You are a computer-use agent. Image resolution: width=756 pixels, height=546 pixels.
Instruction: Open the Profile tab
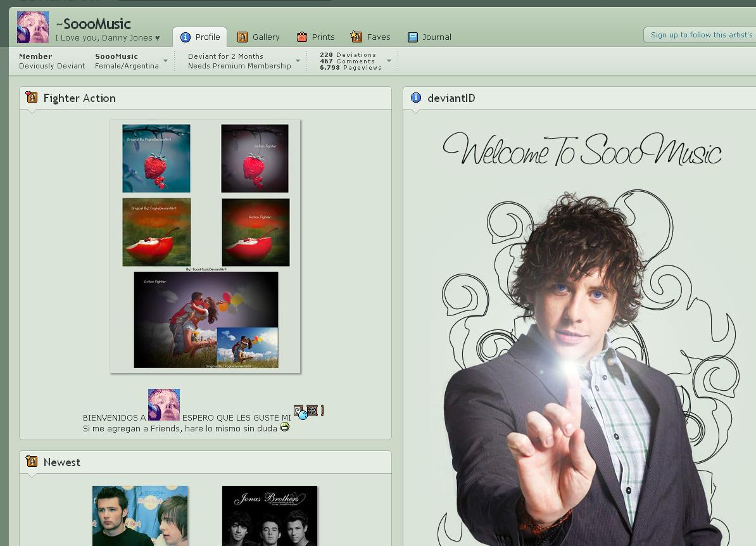[199, 37]
